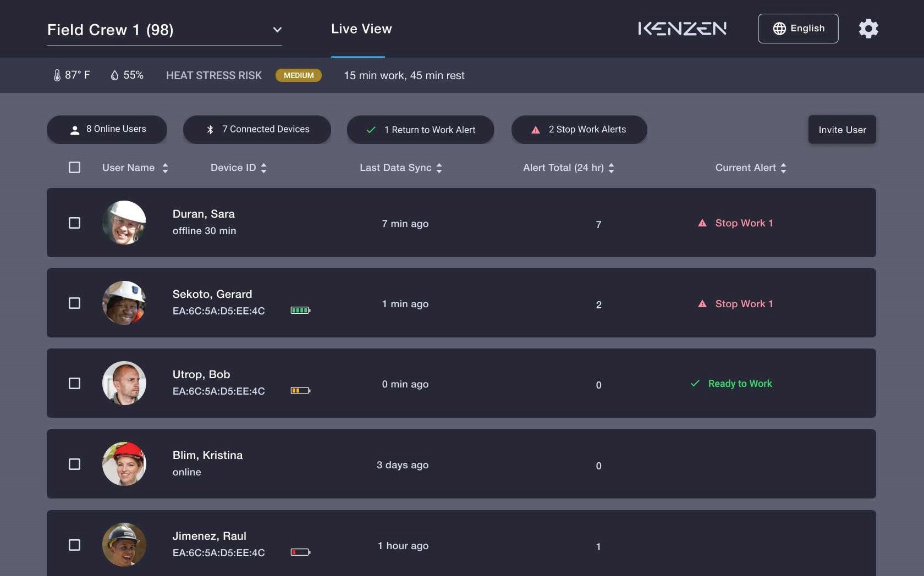
Task: Check the box for Duran, Sara
Action: [x=74, y=223]
